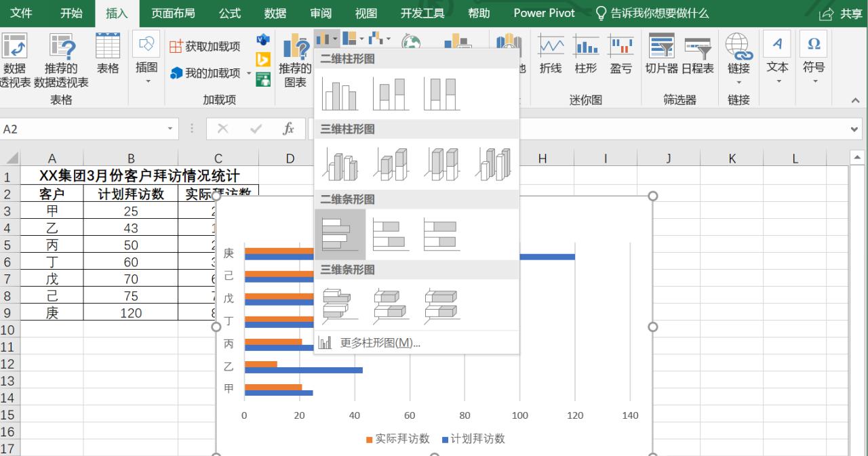Screen dimensions: 868x456
Task: Insert a Table (表格)
Action: click(x=108, y=54)
